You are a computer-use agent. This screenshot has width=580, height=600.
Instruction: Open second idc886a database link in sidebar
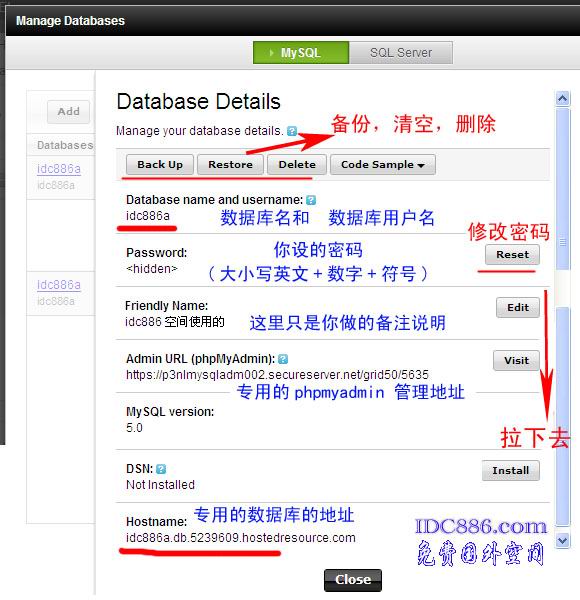click(59, 285)
